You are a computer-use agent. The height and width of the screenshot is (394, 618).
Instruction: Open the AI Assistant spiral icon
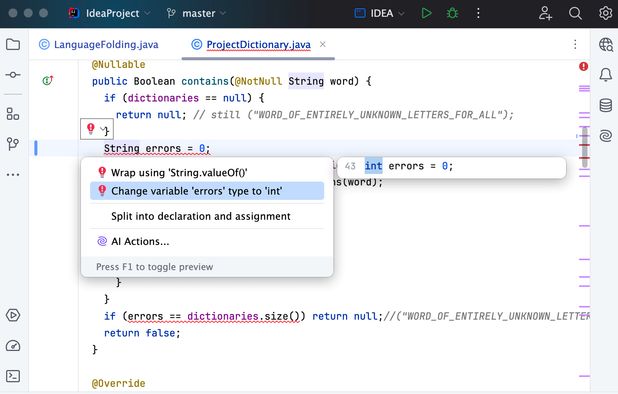(606, 136)
